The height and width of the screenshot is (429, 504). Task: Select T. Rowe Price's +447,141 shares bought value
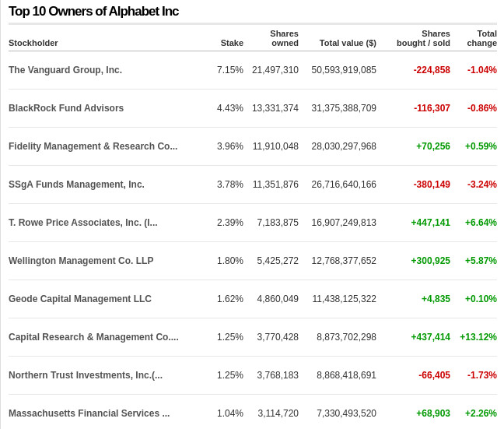[430, 223]
